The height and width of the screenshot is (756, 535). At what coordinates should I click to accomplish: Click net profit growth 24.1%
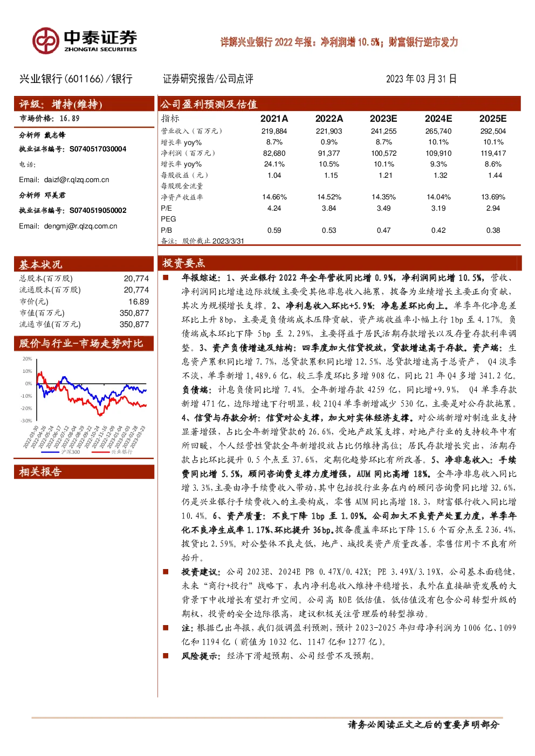[x=274, y=164]
